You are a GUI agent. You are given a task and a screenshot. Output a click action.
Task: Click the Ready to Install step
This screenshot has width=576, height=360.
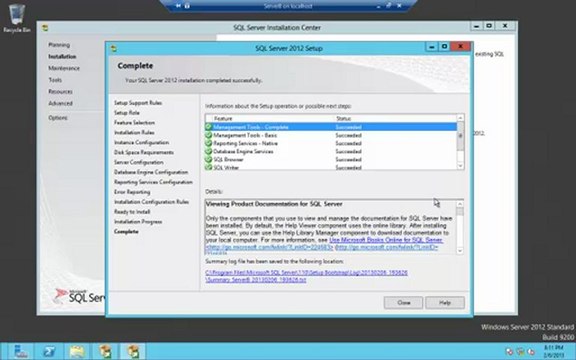[132, 212]
